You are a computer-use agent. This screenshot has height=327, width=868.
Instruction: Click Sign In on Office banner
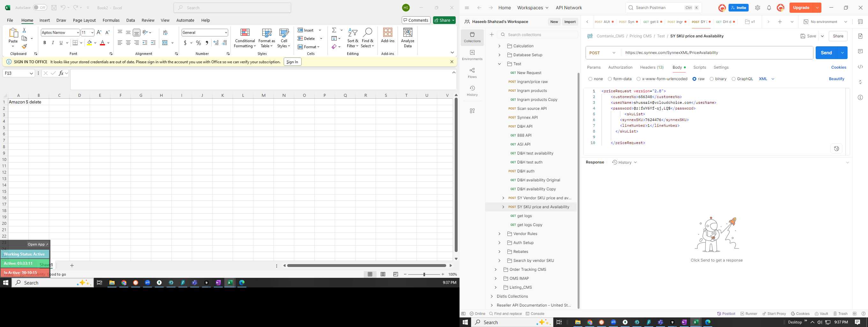[x=292, y=62]
